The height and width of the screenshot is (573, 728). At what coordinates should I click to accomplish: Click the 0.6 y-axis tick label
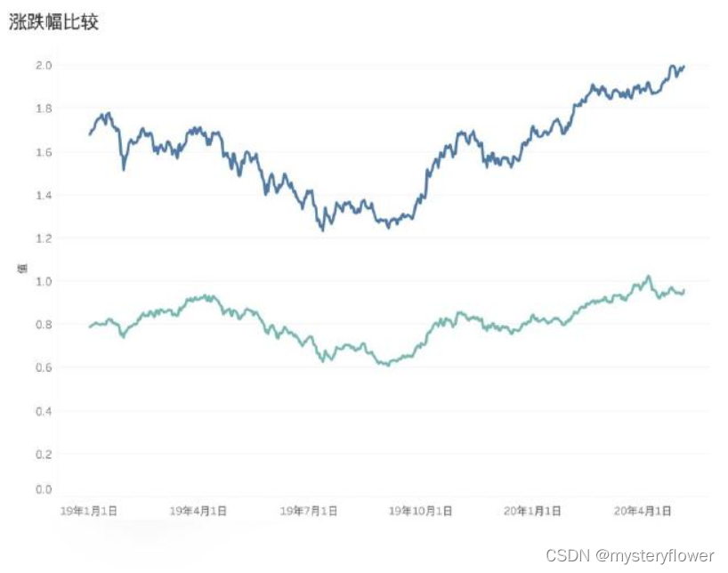[44, 367]
